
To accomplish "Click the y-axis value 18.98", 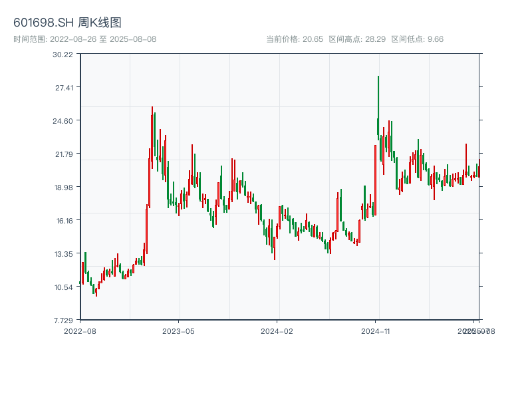I will coord(64,188).
